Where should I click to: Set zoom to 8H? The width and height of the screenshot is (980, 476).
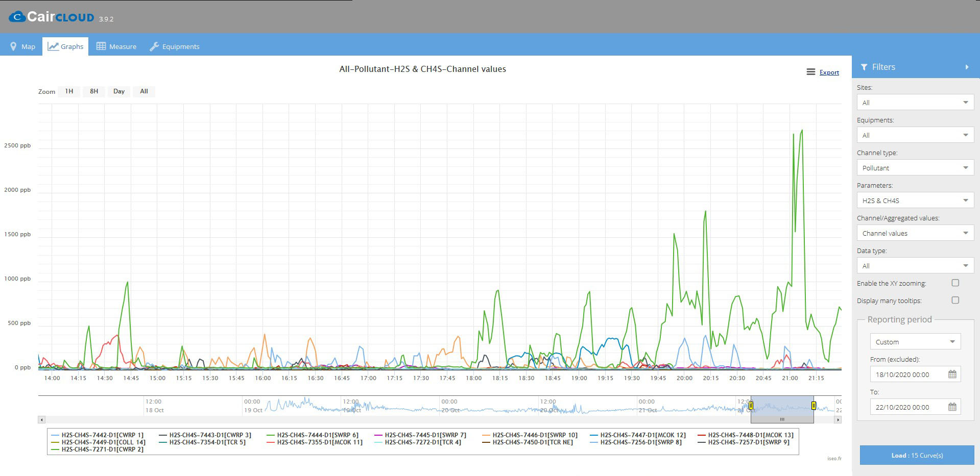click(x=94, y=91)
